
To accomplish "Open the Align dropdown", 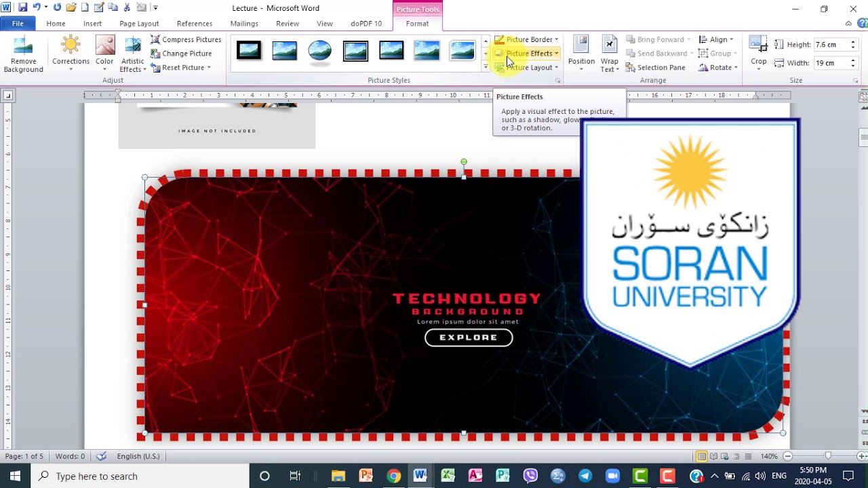I will pyautogui.click(x=716, y=39).
